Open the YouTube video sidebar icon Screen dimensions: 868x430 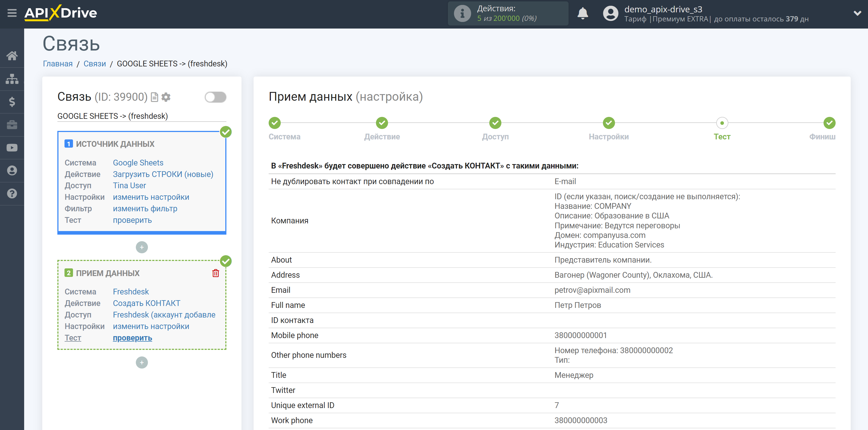pos(12,148)
